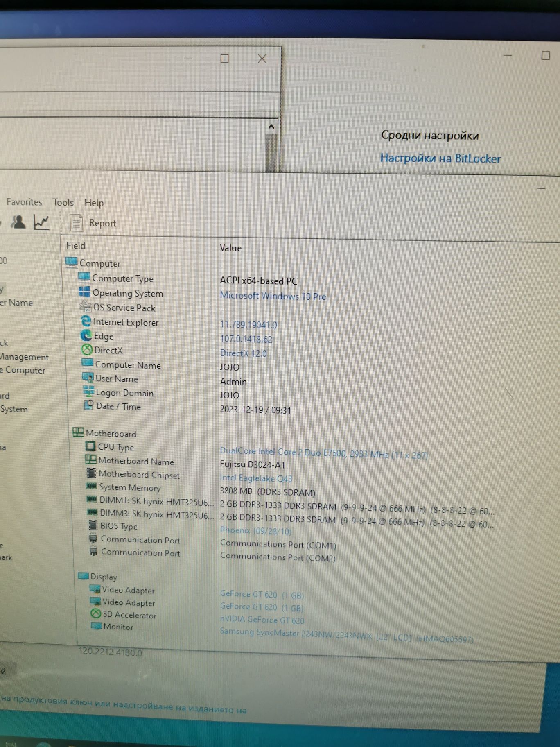Open the Help menu
The width and height of the screenshot is (560, 747).
pos(94,203)
